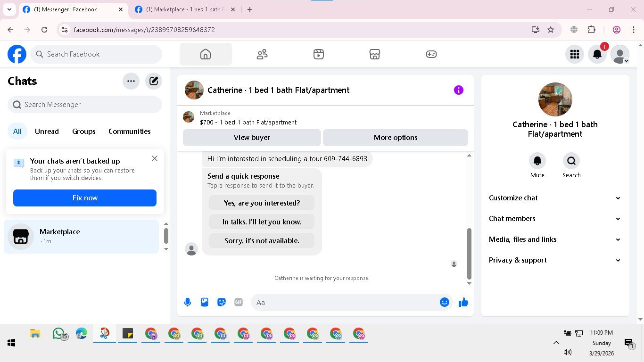Open the Friends icon in top navigation

pyautogui.click(x=262, y=54)
